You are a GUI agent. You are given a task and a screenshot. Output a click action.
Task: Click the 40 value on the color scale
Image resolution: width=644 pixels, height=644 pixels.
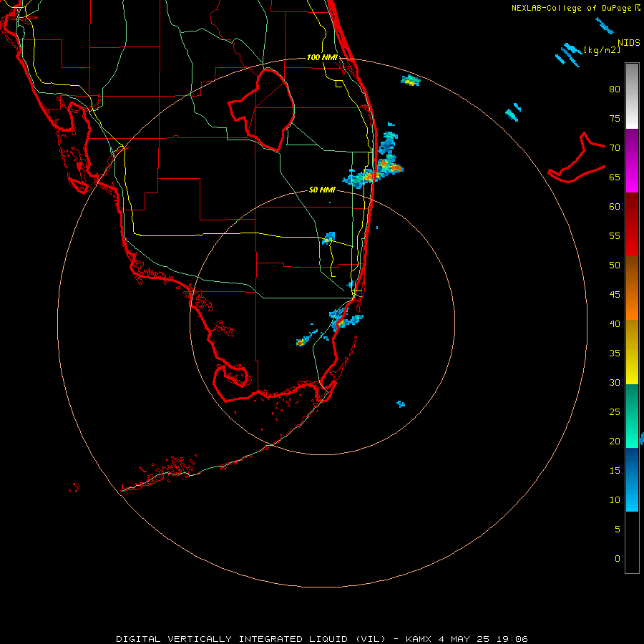pos(615,323)
